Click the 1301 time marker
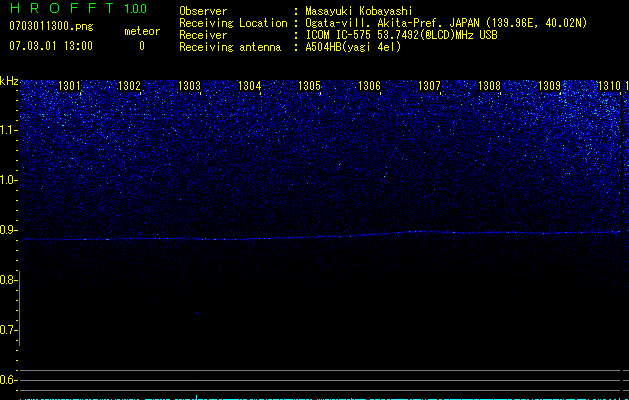Image resolution: width=629 pixels, height=400 pixels. tap(69, 86)
